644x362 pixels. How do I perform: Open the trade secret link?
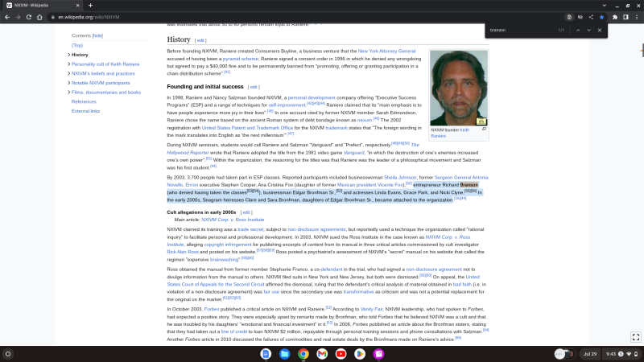pyautogui.click(x=250, y=229)
